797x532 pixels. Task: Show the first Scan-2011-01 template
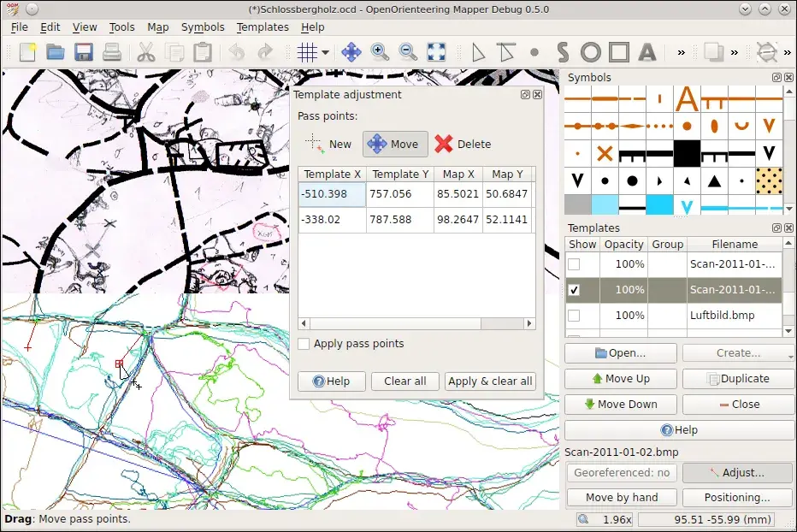pyautogui.click(x=574, y=264)
